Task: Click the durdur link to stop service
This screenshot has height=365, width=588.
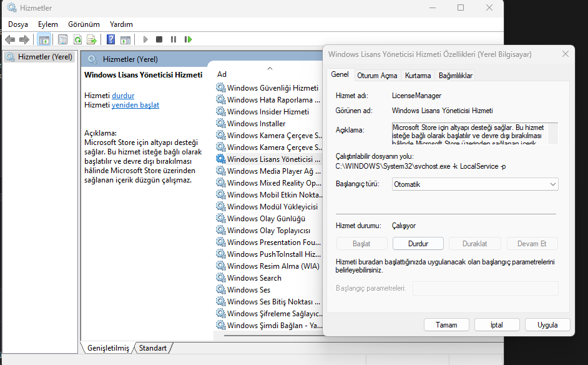Action: tap(123, 96)
